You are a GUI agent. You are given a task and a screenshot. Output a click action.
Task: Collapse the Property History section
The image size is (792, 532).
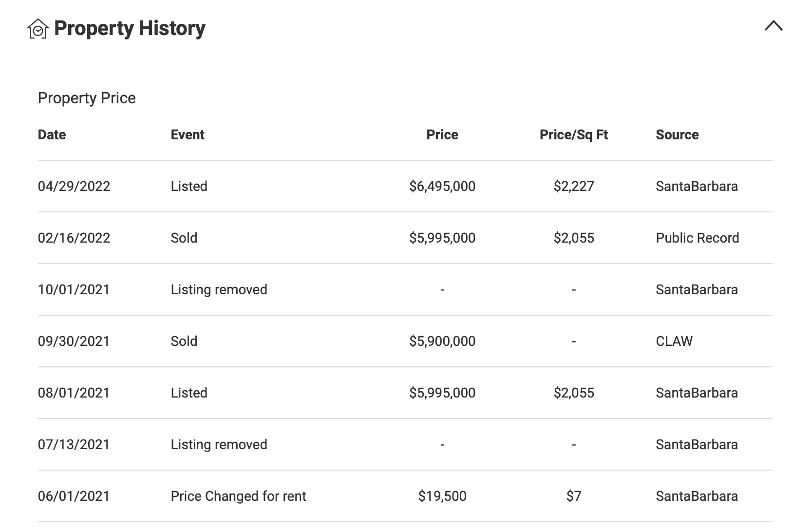(773, 26)
